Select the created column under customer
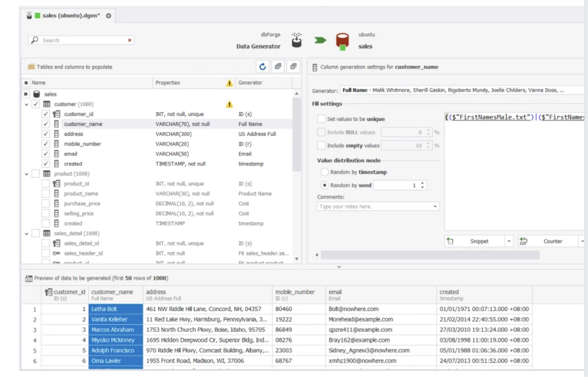 pyautogui.click(x=157, y=164)
